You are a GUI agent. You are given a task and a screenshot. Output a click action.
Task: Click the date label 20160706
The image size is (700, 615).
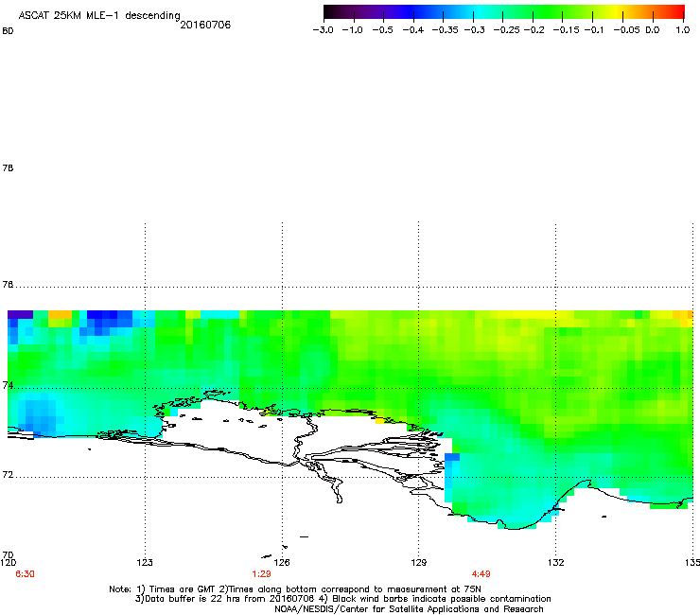(x=205, y=25)
